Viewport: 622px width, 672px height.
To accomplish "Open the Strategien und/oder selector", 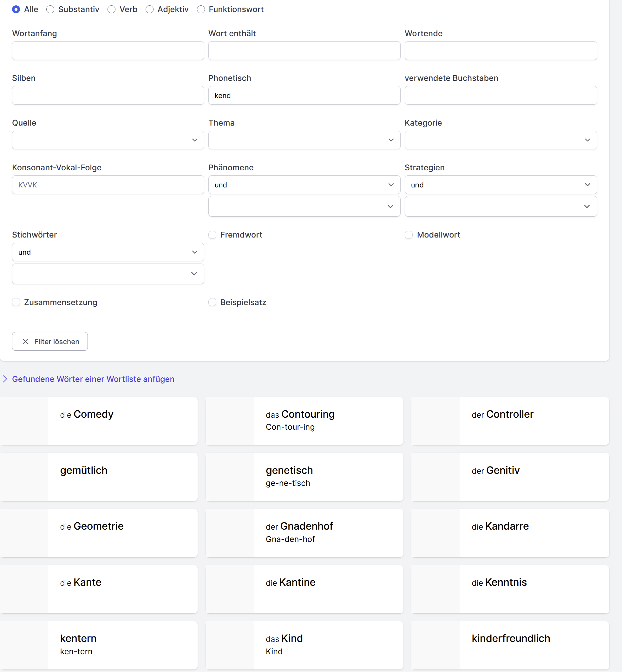I will click(x=501, y=185).
